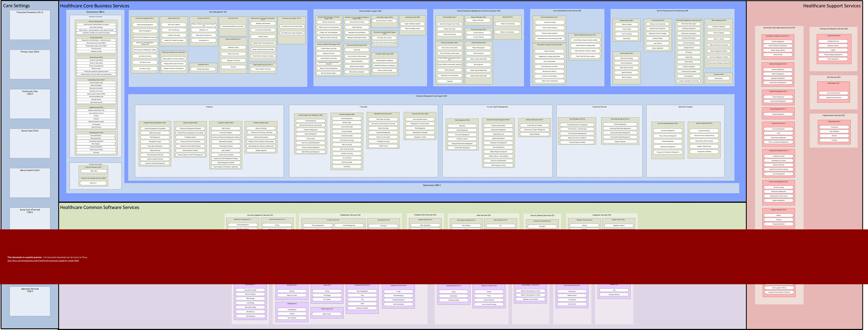Image resolution: width=868 pixels, height=330 pixels.
Task: Select the 'Demand Analysis' capability
Action: coord(627,24)
